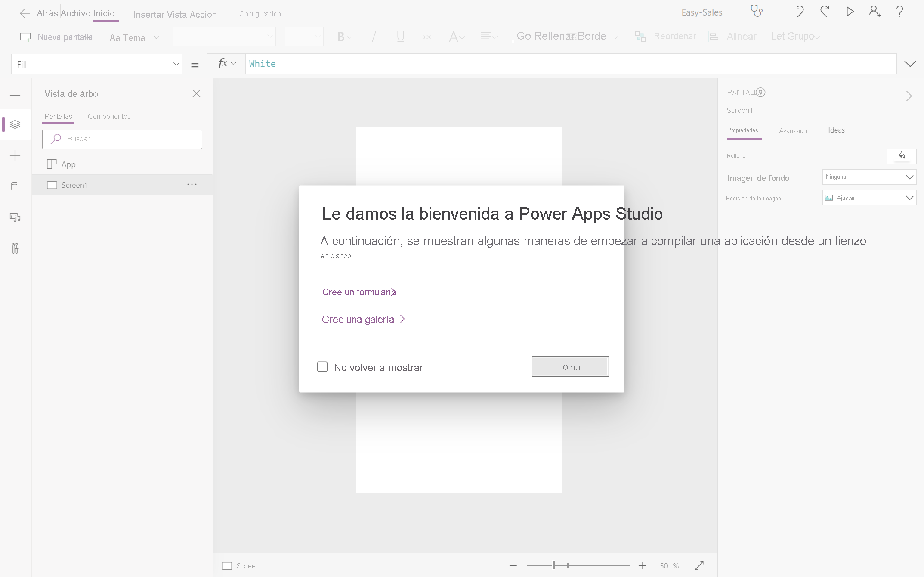Open Configuración in the top bar

click(260, 14)
